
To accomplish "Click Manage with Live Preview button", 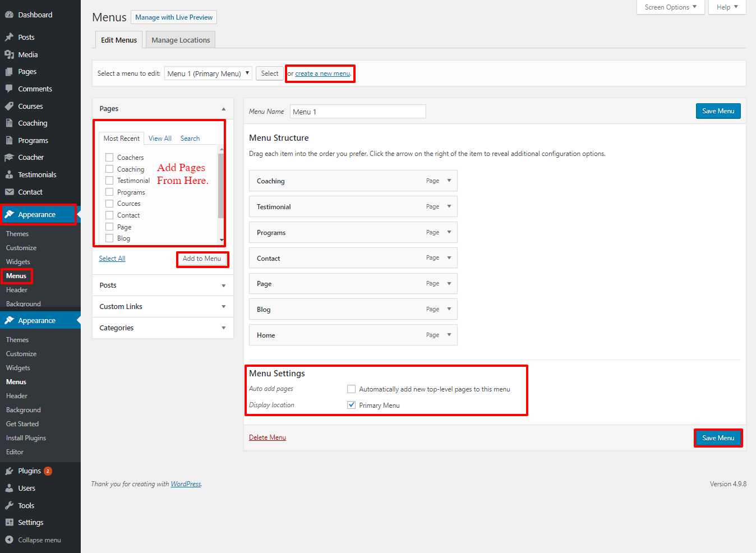I will coord(174,17).
